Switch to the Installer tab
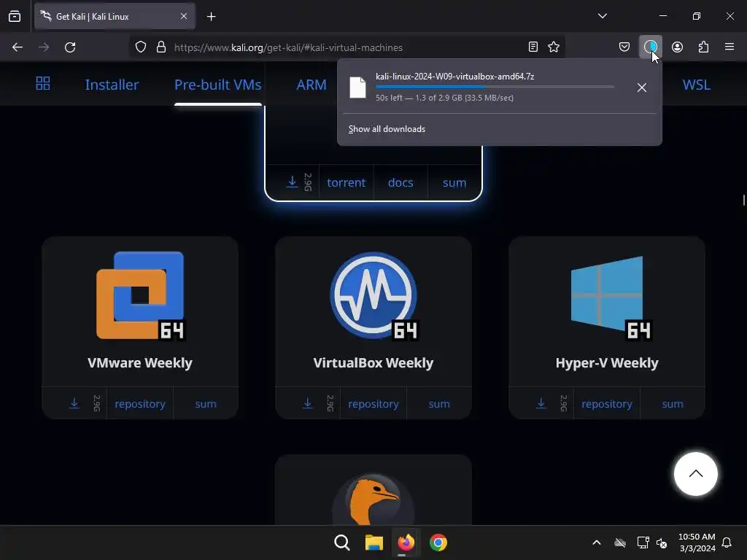This screenshot has width=747, height=560. [x=112, y=85]
